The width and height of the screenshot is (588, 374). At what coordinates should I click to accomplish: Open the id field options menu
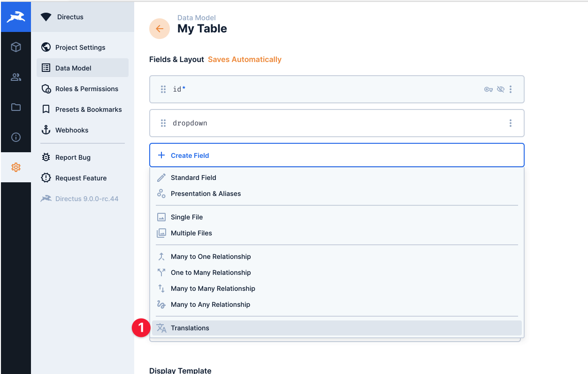point(511,89)
